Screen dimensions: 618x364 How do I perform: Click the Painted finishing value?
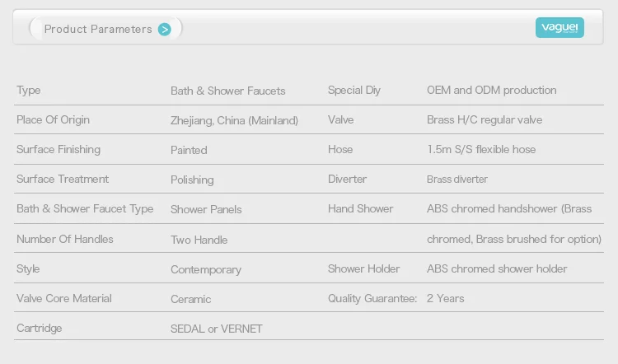pos(189,150)
